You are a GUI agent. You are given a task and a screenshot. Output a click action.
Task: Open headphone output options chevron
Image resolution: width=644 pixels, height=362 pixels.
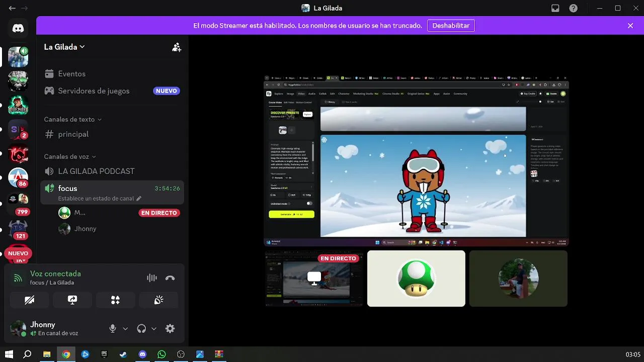[154, 328]
